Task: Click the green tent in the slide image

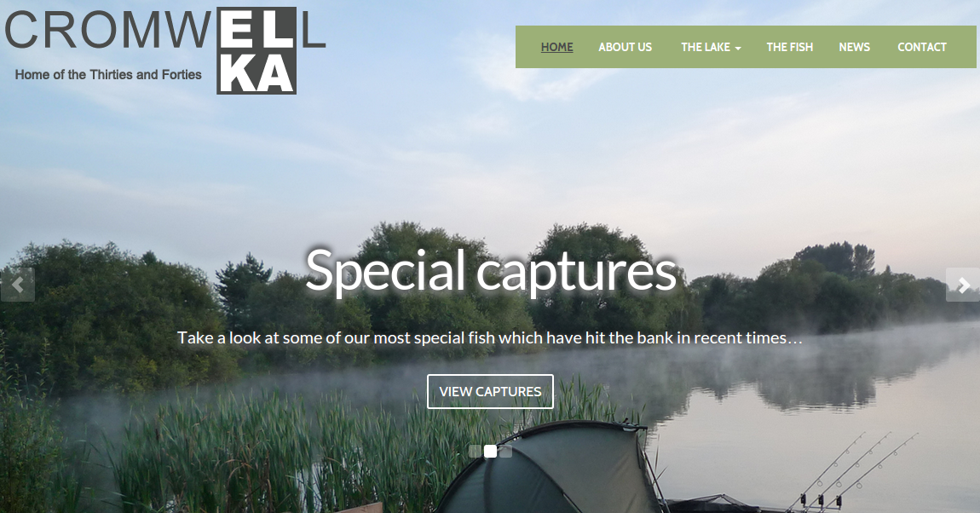Action: coord(549,470)
